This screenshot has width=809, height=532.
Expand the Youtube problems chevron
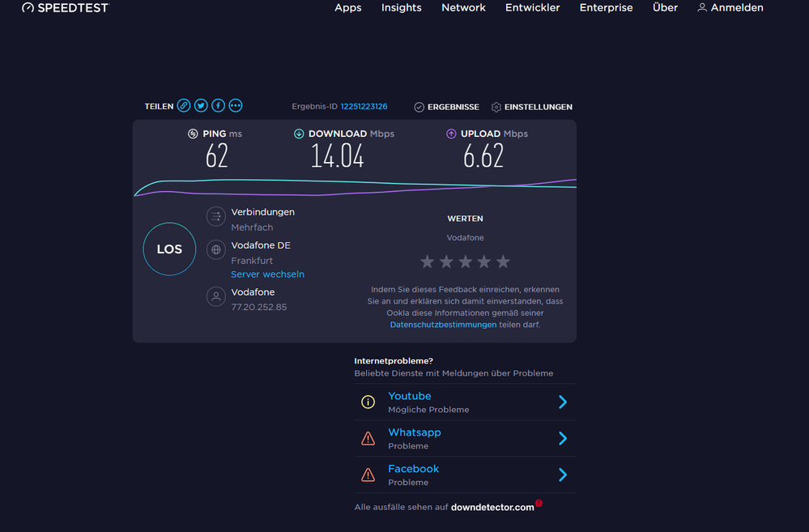563,402
